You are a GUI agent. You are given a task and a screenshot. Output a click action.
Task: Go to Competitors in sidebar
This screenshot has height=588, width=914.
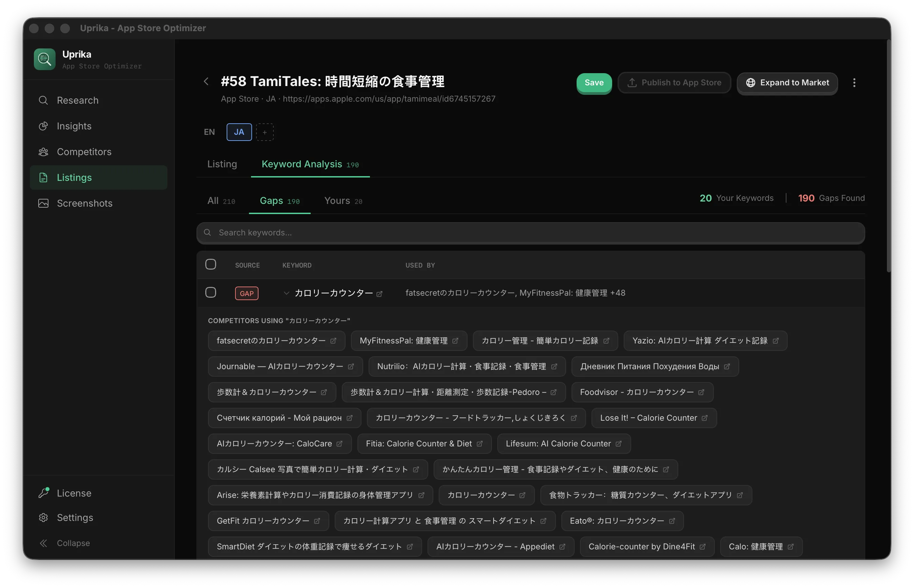pos(99,152)
